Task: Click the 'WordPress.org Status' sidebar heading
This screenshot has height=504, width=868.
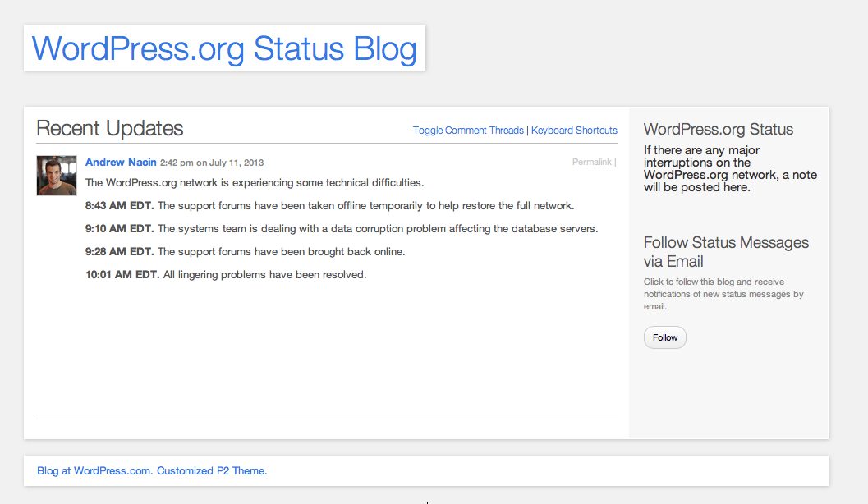Action: [718, 129]
